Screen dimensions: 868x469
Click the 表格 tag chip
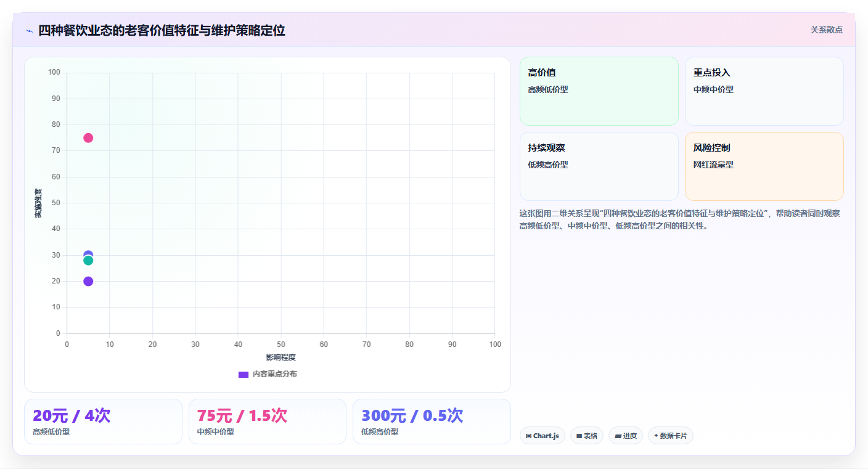click(587, 436)
